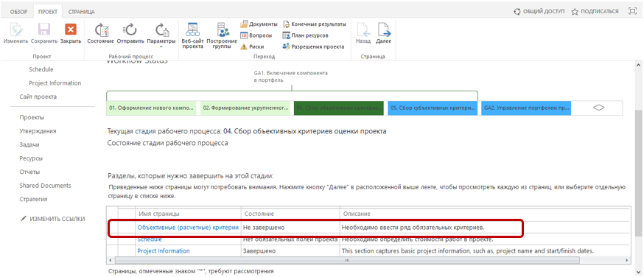Open Проекты in the sidebar
The image size is (644, 277).
[x=32, y=117]
